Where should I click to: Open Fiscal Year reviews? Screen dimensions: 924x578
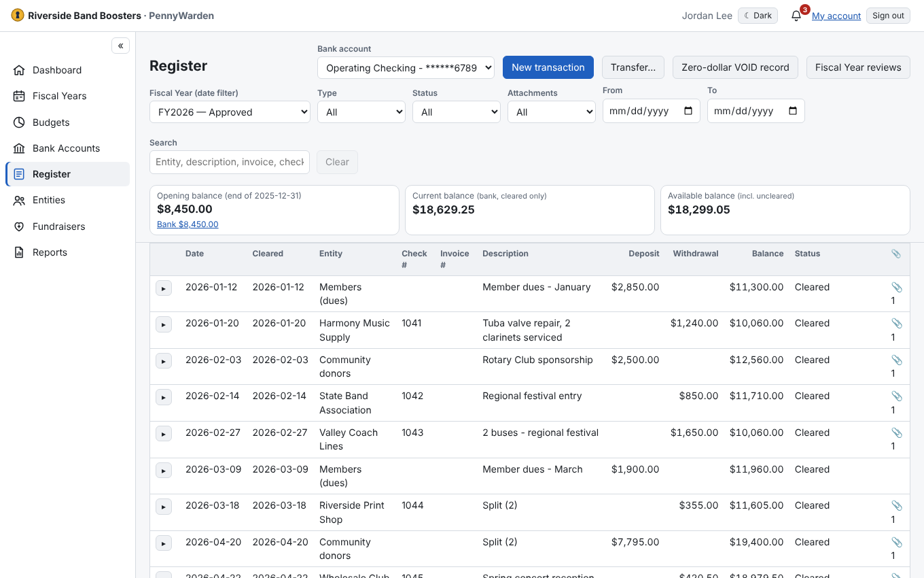point(858,67)
